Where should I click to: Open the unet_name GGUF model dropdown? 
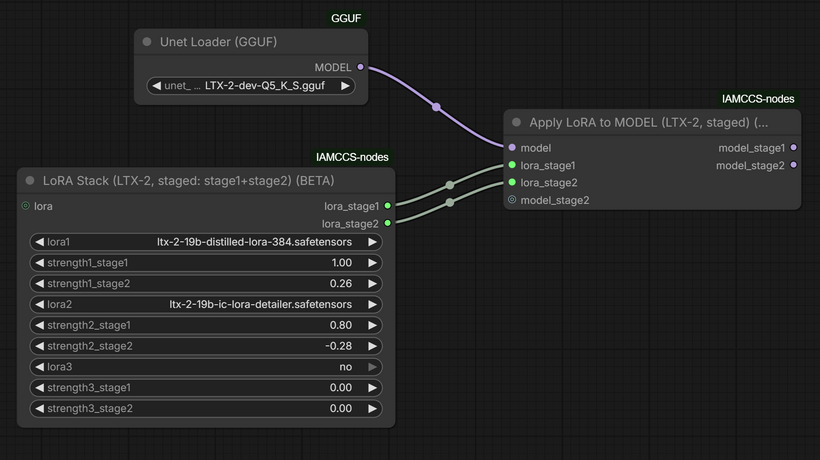click(250, 86)
